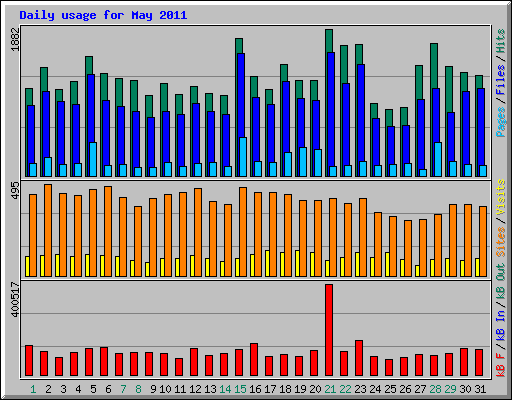This screenshot has height=400, width=512.
Task: Click the yellow visits bar for day 19
Action: tap(297, 263)
